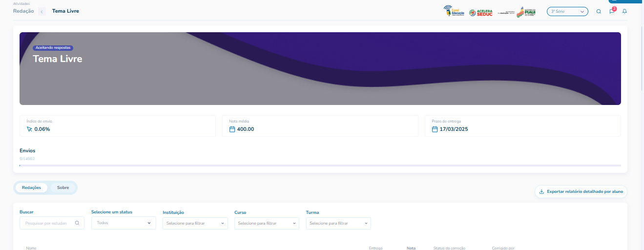Open the Instituição filter dropdown
The image size is (644, 250).
(x=195, y=223)
